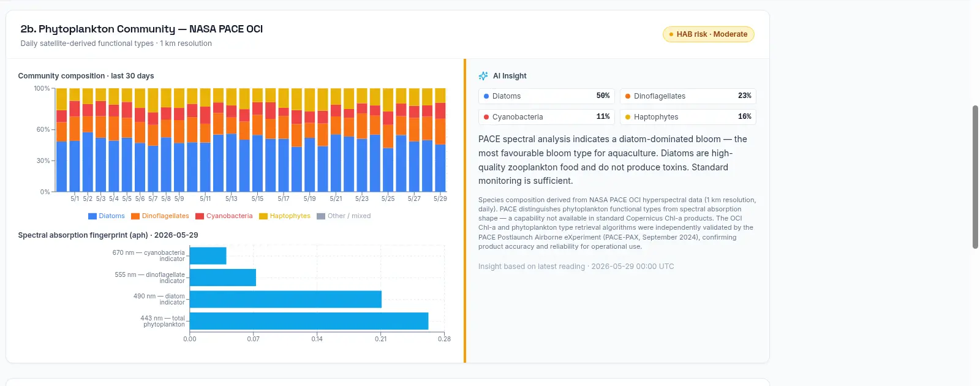Click the blue Diatoms segment of the 5/29 bar
Viewport: 980px width, 386px height.
click(x=440, y=168)
